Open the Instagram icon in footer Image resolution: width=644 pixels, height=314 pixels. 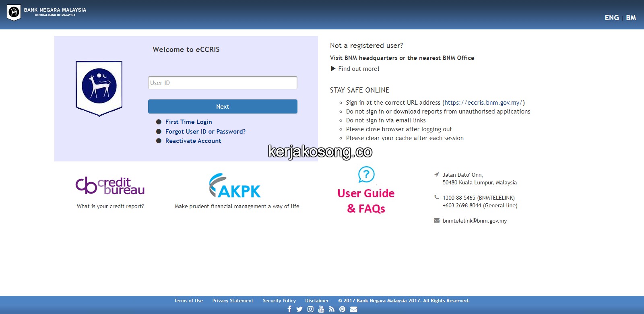coord(310,309)
